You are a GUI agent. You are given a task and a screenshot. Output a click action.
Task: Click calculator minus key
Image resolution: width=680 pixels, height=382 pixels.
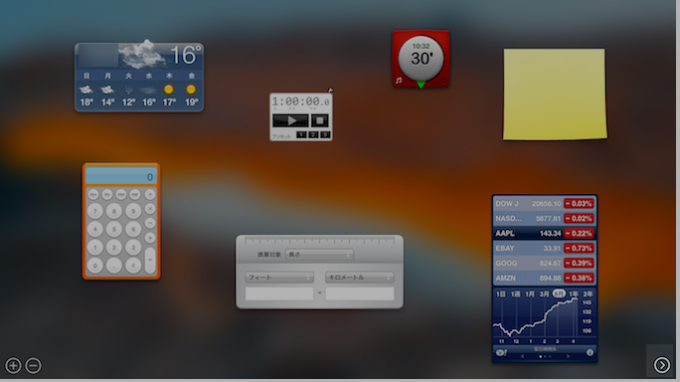[150, 223]
